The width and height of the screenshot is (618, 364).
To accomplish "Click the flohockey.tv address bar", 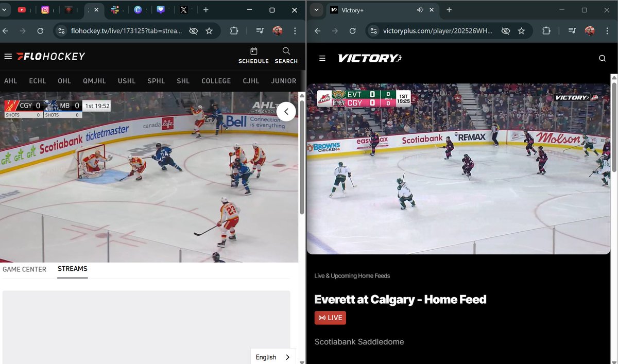I will click(x=126, y=31).
